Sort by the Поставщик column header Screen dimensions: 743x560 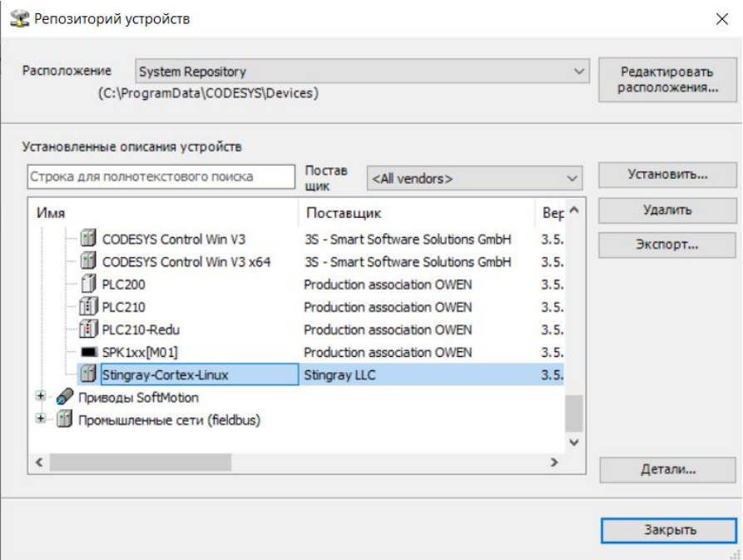[416, 214]
